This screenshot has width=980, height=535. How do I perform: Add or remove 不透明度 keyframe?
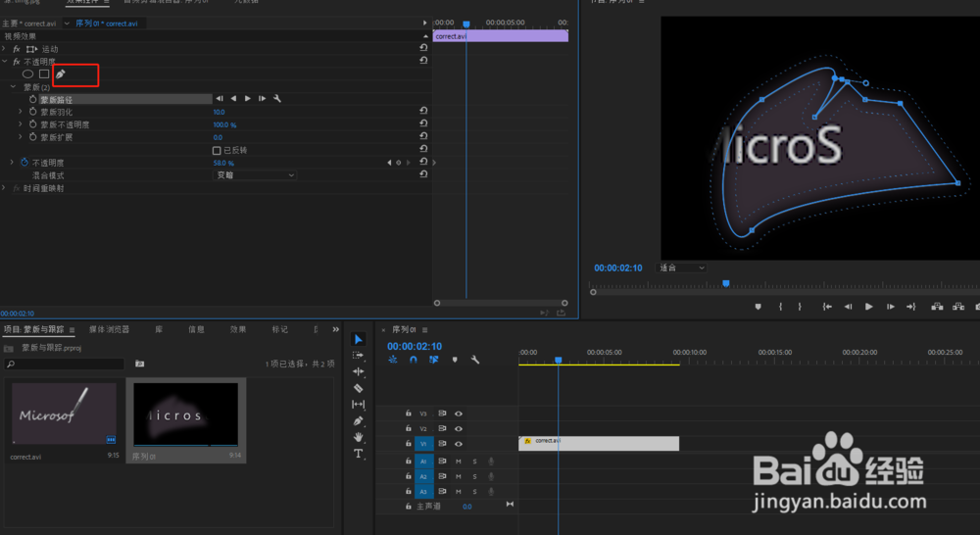click(398, 163)
